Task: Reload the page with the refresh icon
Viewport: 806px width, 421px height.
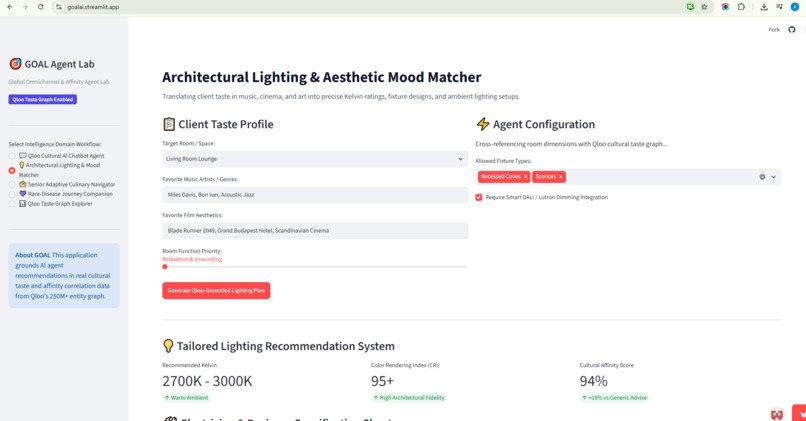Action: 41,7
